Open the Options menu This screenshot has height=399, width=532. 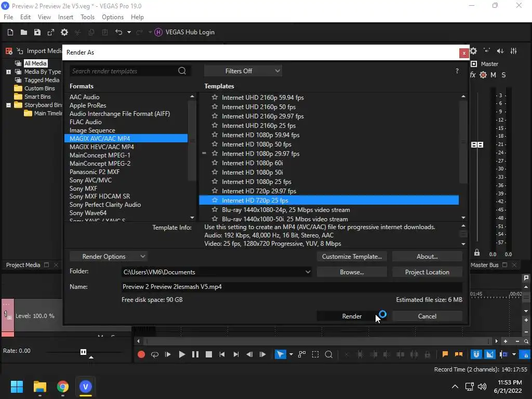[113, 17]
